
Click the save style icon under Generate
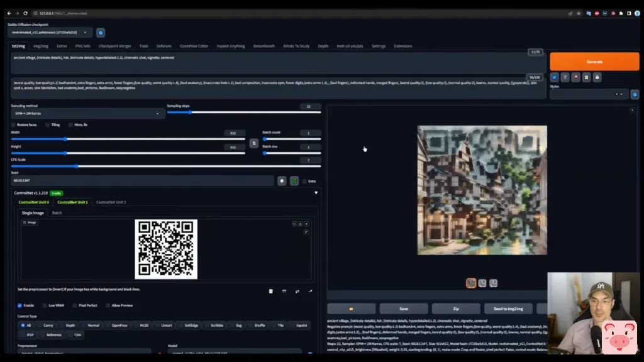[x=597, y=77]
